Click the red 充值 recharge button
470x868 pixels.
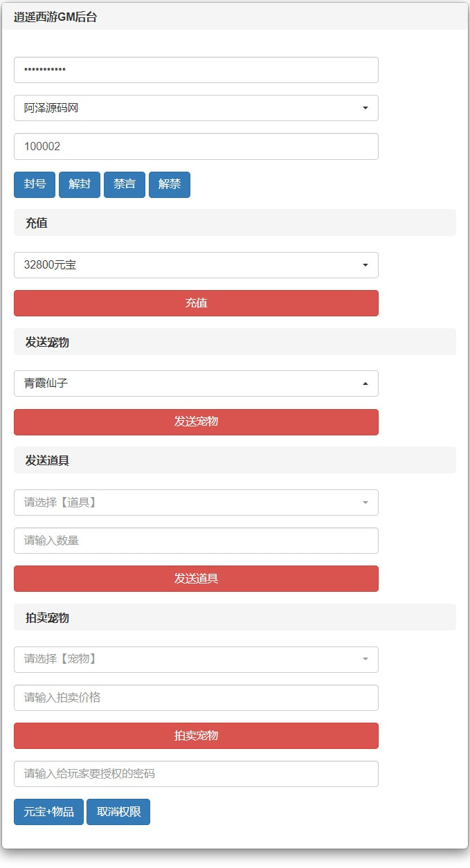pyautogui.click(x=196, y=303)
